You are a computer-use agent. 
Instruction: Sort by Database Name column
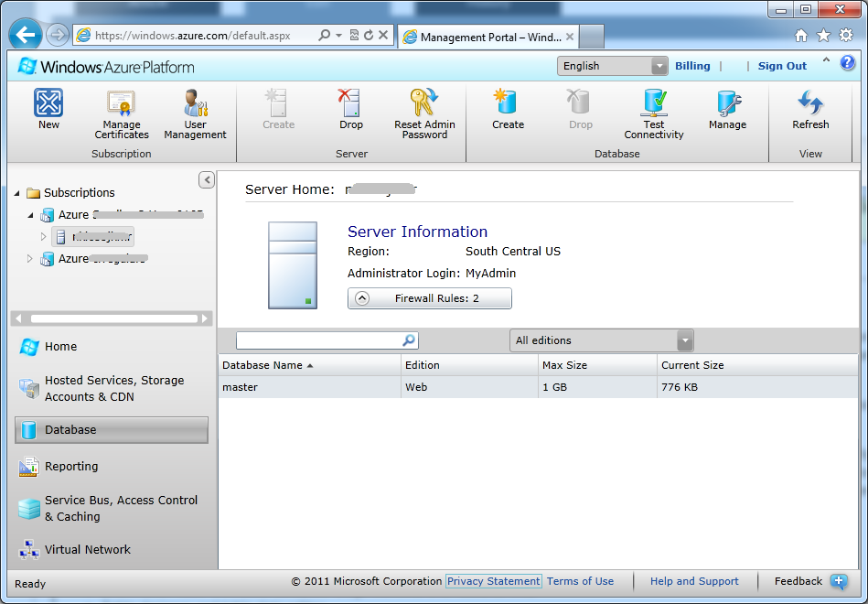[x=309, y=365]
